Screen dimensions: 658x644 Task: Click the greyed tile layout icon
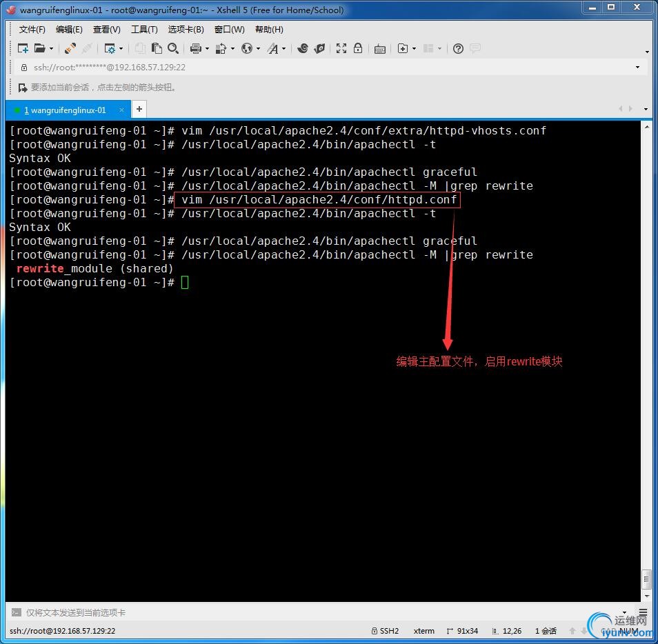pos(428,49)
